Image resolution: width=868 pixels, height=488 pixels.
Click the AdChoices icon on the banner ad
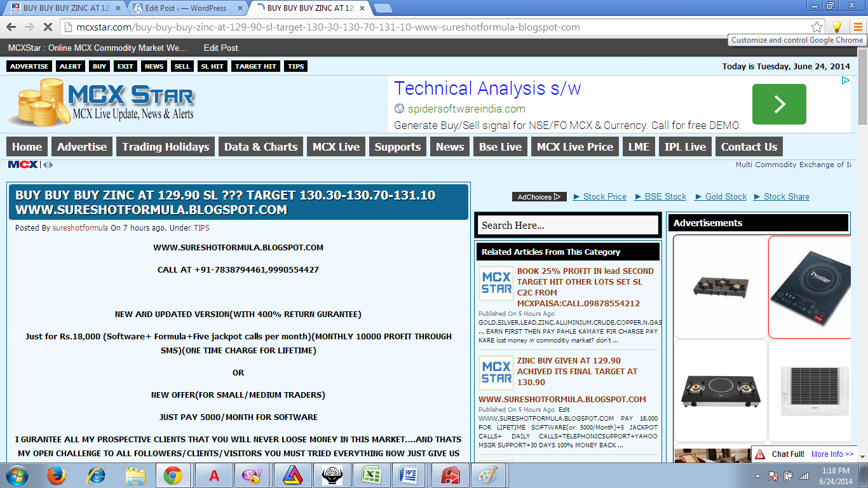846,81
